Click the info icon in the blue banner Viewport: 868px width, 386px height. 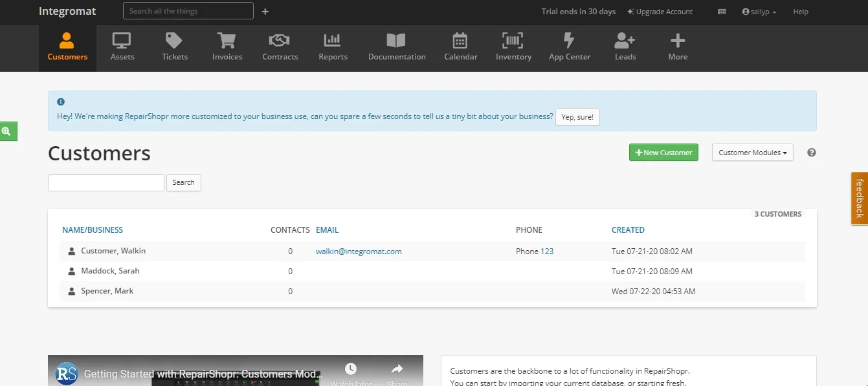click(61, 102)
